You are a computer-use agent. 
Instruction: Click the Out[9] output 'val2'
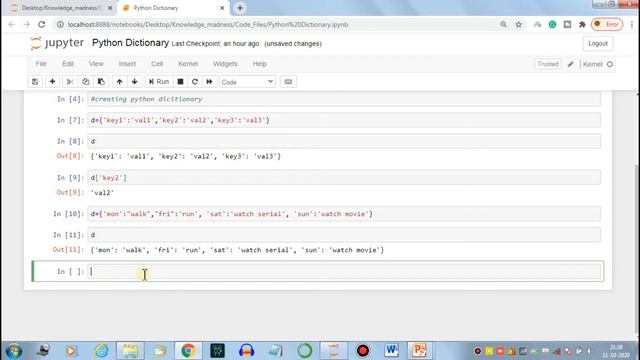point(102,193)
